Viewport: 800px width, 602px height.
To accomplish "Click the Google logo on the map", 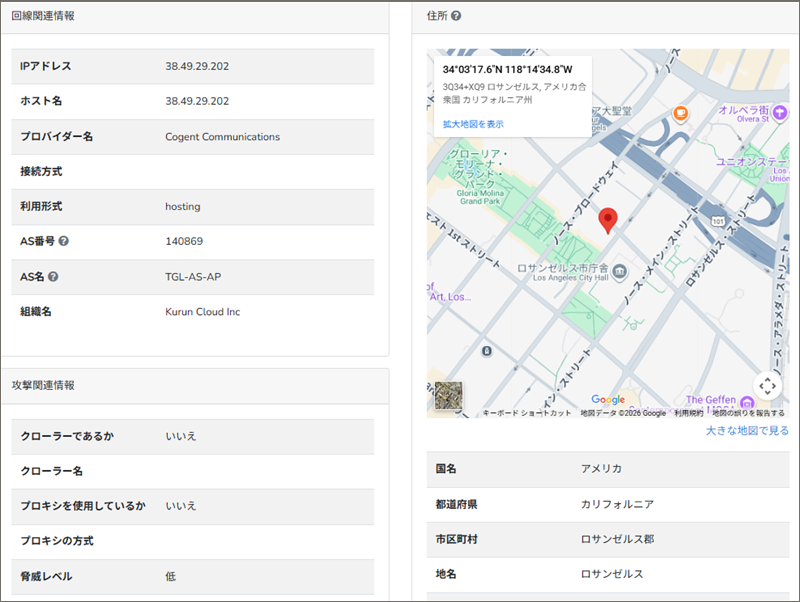I will pyautogui.click(x=608, y=400).
